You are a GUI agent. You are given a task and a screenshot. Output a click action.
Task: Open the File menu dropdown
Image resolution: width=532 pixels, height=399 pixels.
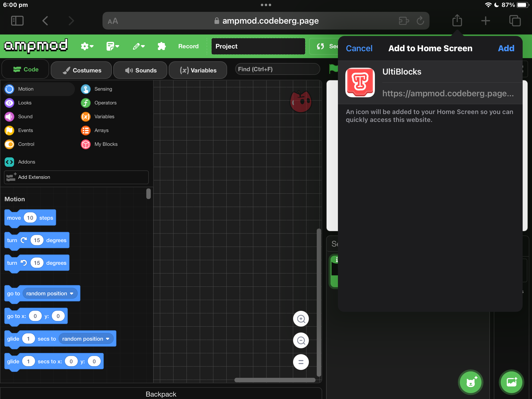click(113, 46)
